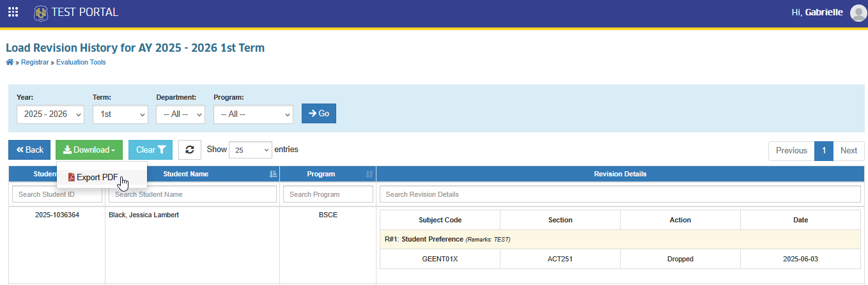868x285 pixels.
Task: Expand the Department dropdown
Action: (x=180, y=114)
